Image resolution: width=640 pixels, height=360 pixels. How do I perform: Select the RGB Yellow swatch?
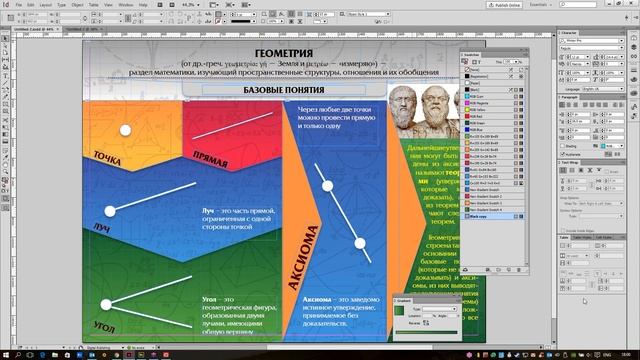click(x=493, y=110)
